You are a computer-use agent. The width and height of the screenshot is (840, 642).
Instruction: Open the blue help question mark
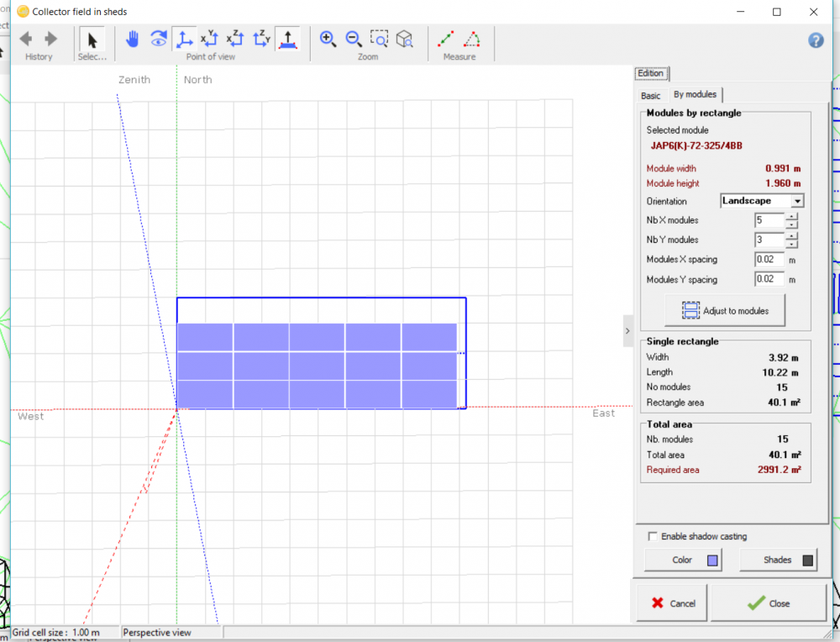point(816,40)
